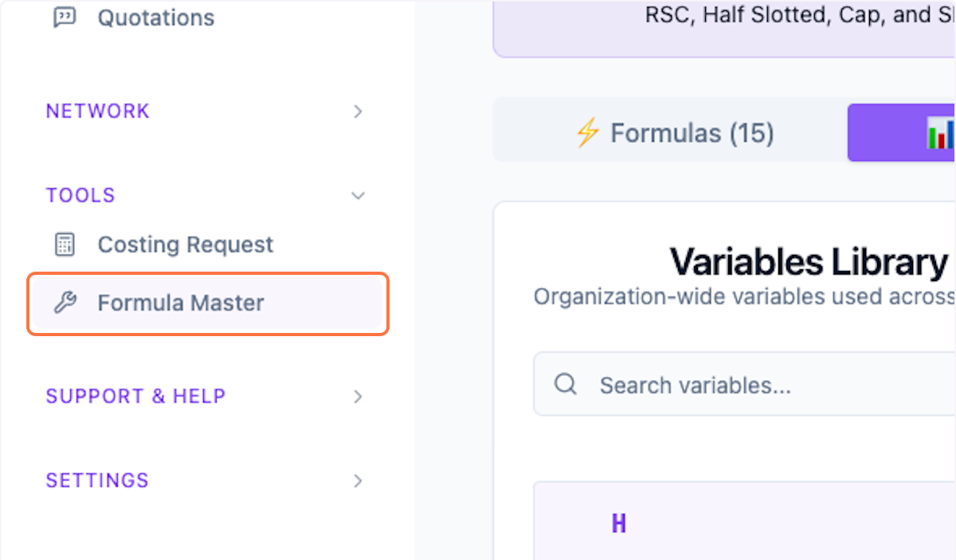This screenshot has width=956, height=560.
Task: Click the lightning bolt icon beside Formulas
Action: pyautogui.click(x=587, y=133)
